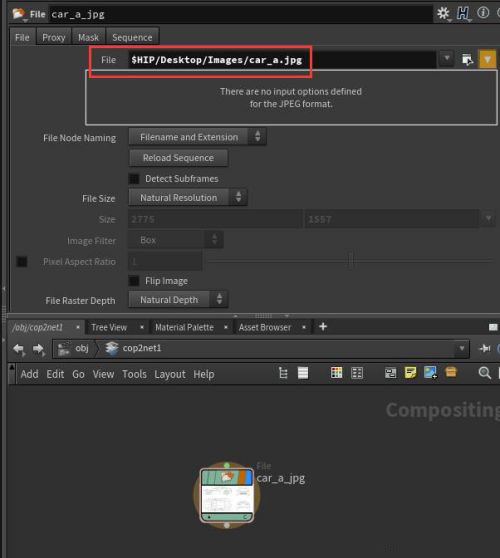The image size is (500, 558).
Task: Toggle the Pixel Aspect Ratio override checkbox
Action: [x=22, y=262]
